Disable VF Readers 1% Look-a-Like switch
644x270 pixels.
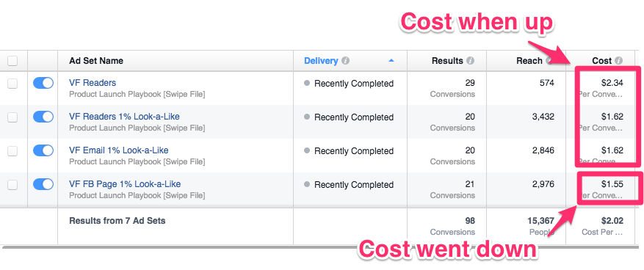43,117
